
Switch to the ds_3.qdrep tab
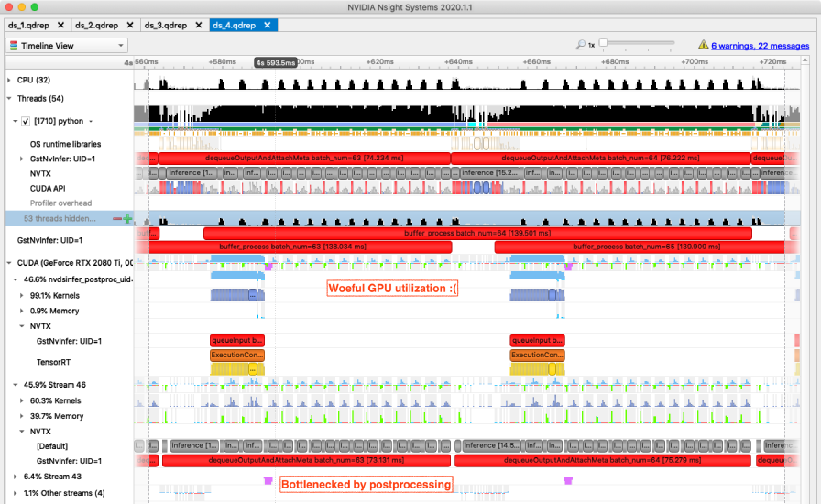point(166,25)
